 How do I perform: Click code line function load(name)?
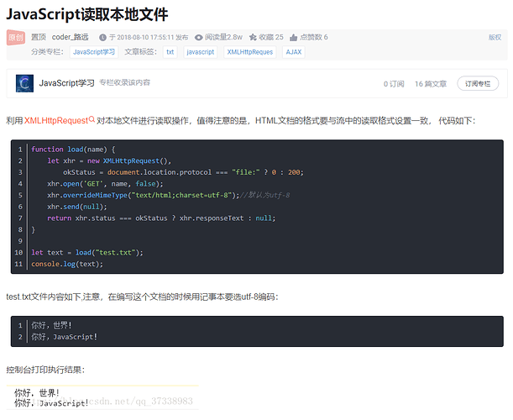coord(73,150)
